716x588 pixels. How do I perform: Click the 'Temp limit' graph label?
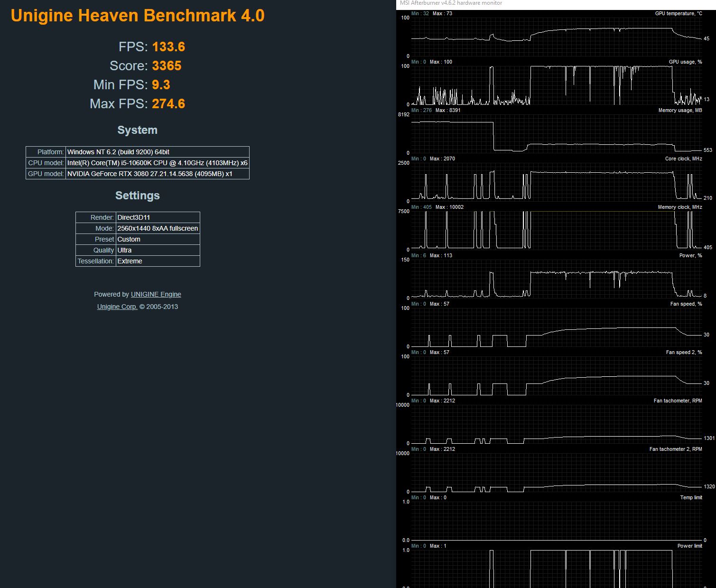click(x=691, y=497)
